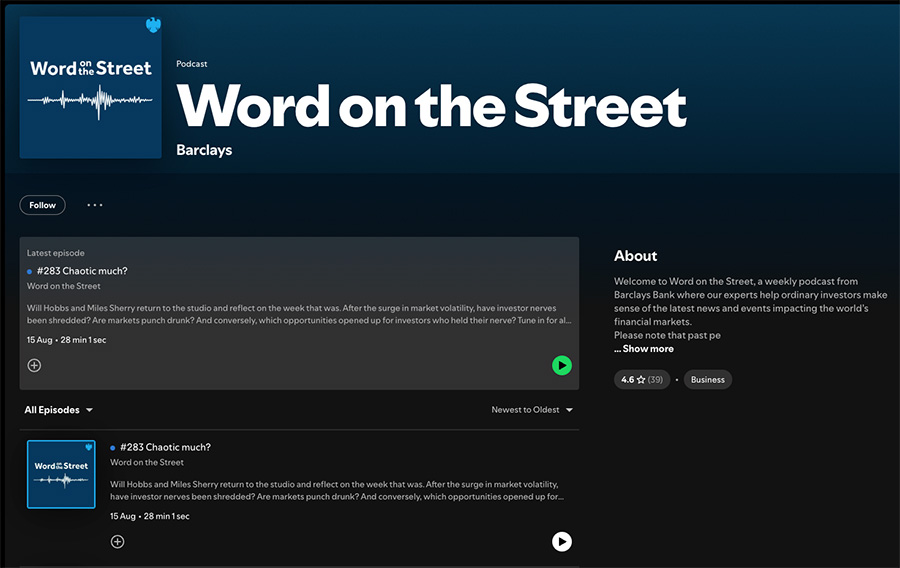900x568 pixels.
Task: Open the Newest to Oldest sort dropdown
Action: tap(532, 410)
